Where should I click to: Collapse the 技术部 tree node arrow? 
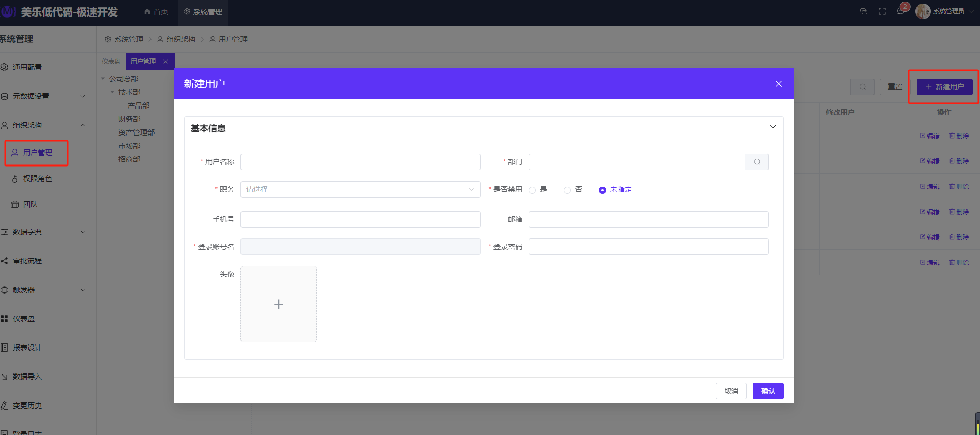click(112, 92)
